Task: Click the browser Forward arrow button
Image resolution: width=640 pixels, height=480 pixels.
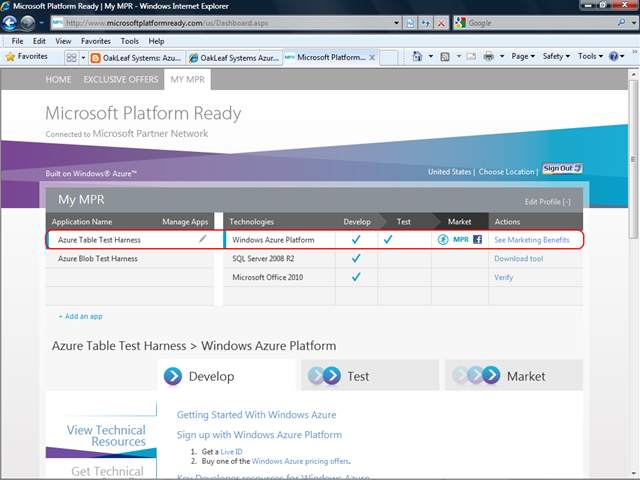Action: click(x=27, y=23)
